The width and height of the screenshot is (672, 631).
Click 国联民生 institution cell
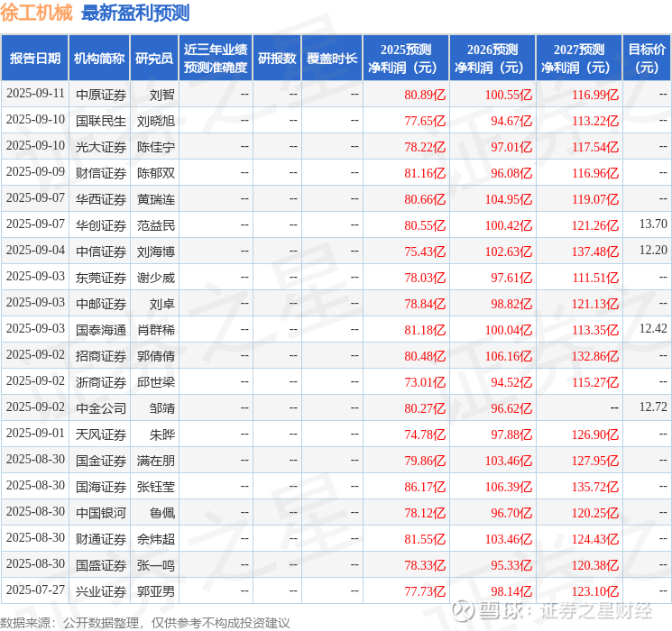(x=101, y=121)
